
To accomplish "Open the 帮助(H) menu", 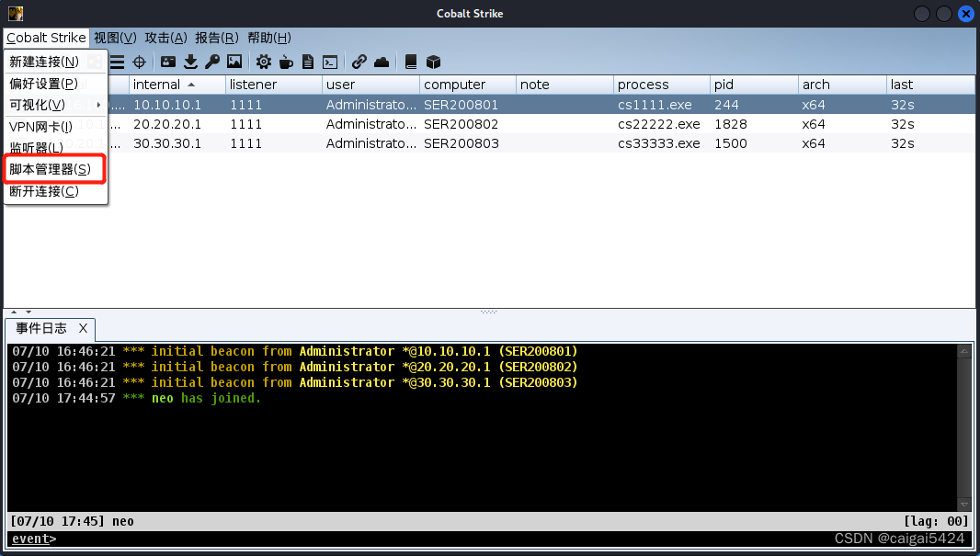I will (x=268, y=38).
